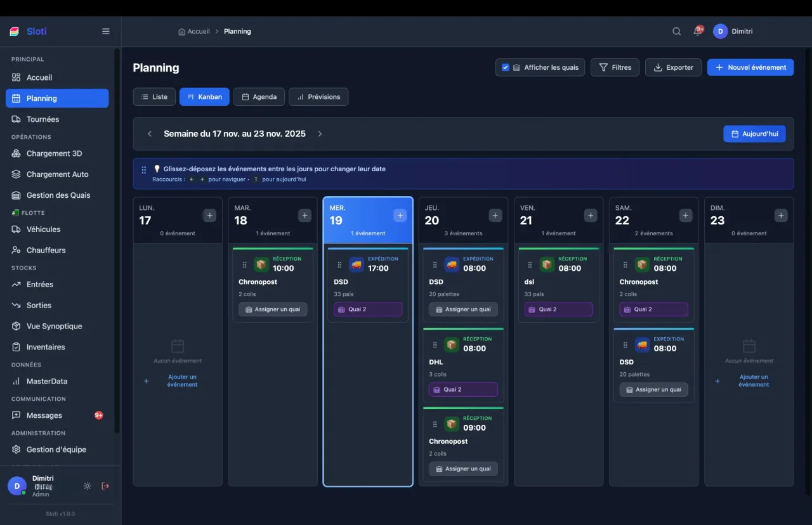Click Assigner un quai on Tuesday Chronopost
This screenshot has height=525, width=812.
pyautogui.click(x=273, y=309)
